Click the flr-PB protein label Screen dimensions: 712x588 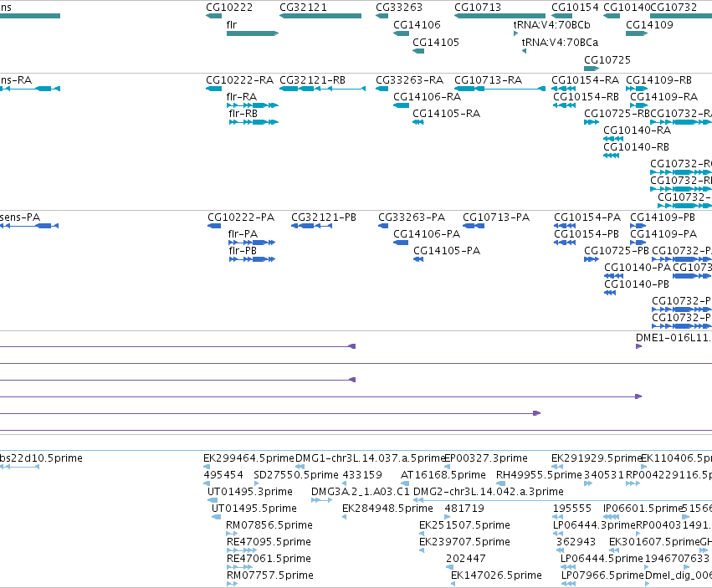tap(243, 251)
